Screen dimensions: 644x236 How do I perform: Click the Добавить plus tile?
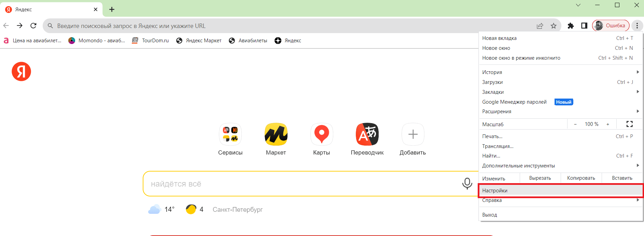coord(413,139)
